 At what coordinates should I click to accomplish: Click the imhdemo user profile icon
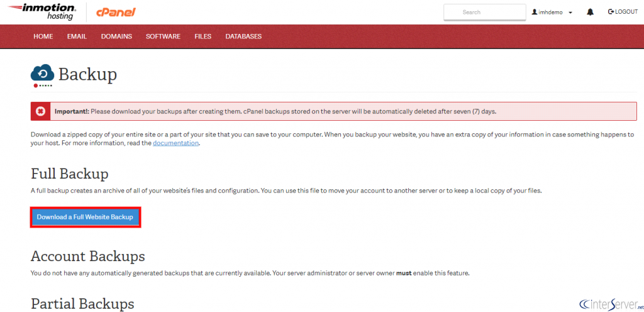click(x=535, y=12)
